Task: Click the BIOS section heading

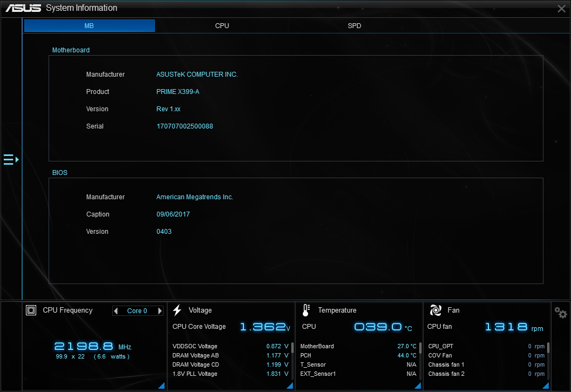Action: pyautogui.click(x=60, y=173)
